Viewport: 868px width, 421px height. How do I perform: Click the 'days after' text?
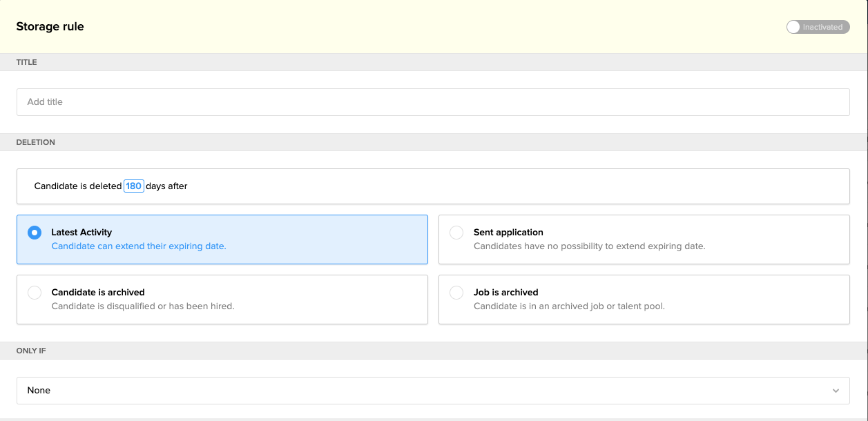(x=166, y=186)
